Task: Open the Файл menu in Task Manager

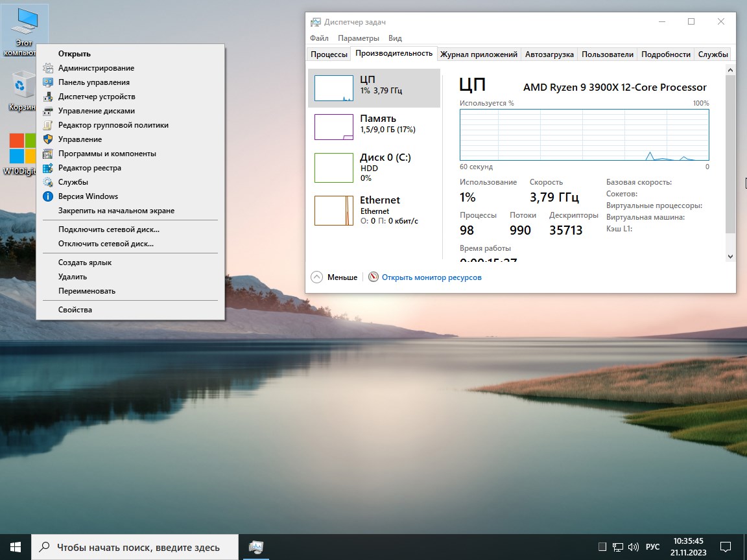Action: (x=319, y=38)
